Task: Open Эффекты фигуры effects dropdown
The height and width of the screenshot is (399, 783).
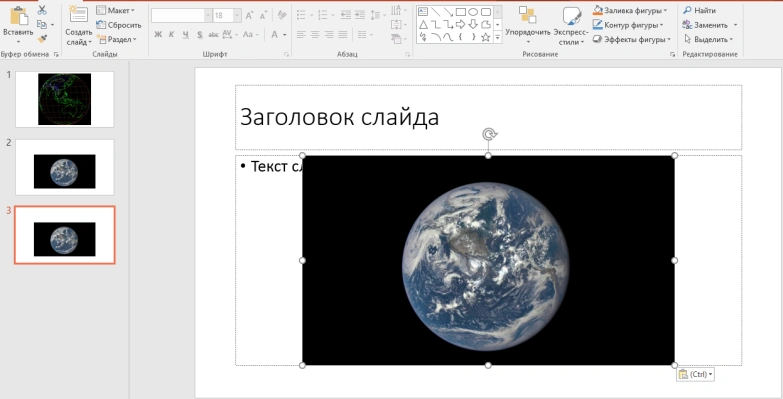Action: (x=632, y=39)
